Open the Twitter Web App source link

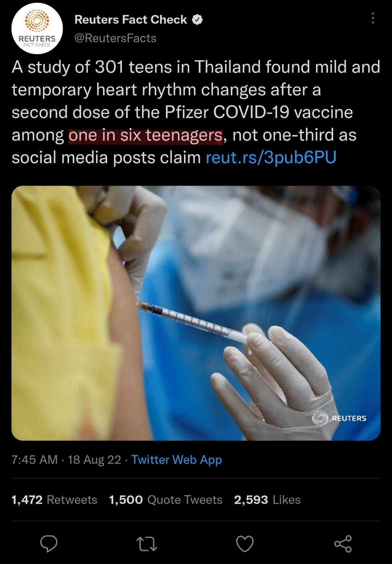point(176,460)
